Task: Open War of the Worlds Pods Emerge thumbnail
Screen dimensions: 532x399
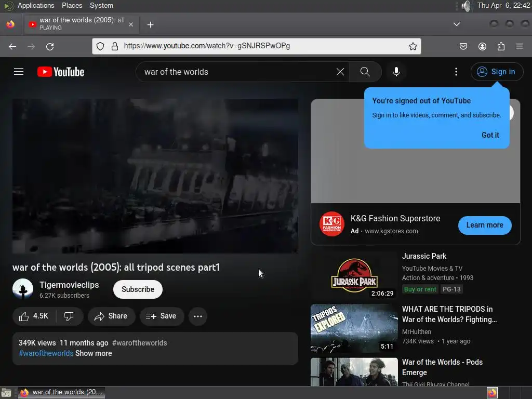Action: coord(354,372)
